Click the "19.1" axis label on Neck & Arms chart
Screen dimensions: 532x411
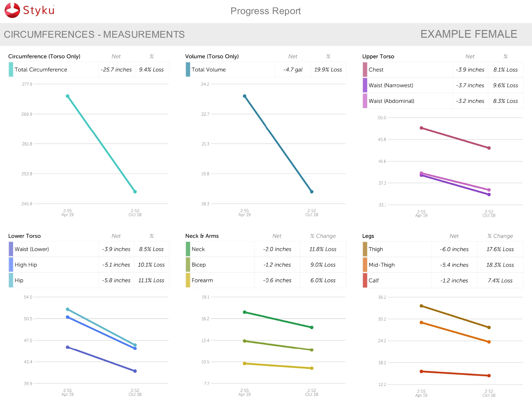pos(205,297)
